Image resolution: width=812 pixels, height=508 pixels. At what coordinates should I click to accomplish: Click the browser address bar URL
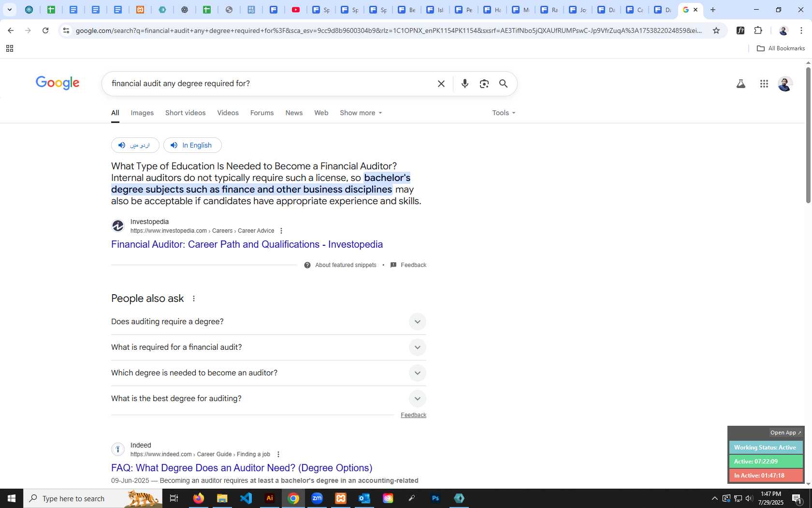[389, 30]
